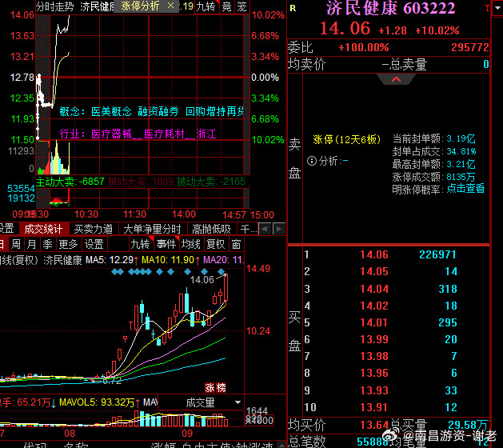
Task: Open the 复权 adjustment option
Action: point(216,244)
